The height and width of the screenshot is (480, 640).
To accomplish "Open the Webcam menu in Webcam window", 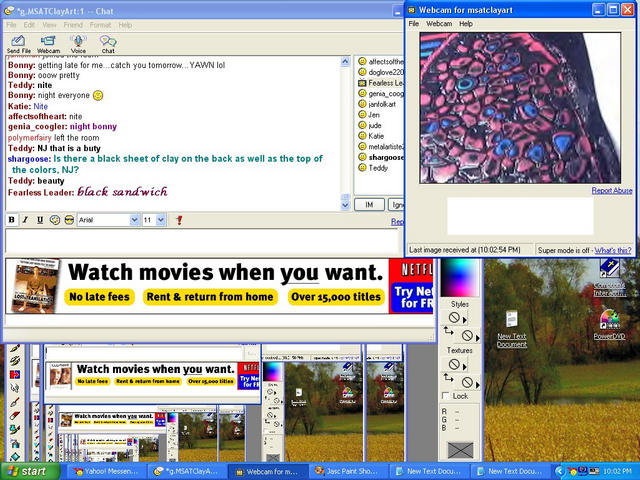I will [x=439, y=24].
